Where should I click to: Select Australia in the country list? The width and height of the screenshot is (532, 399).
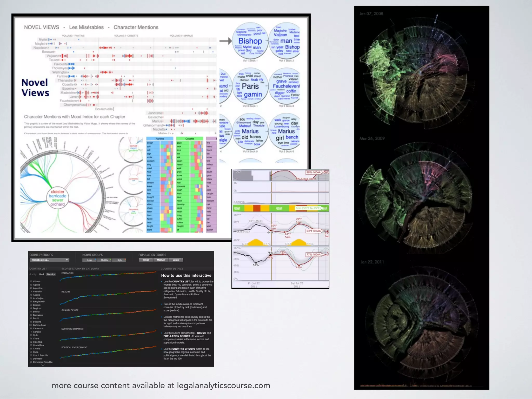click(37, 291)
